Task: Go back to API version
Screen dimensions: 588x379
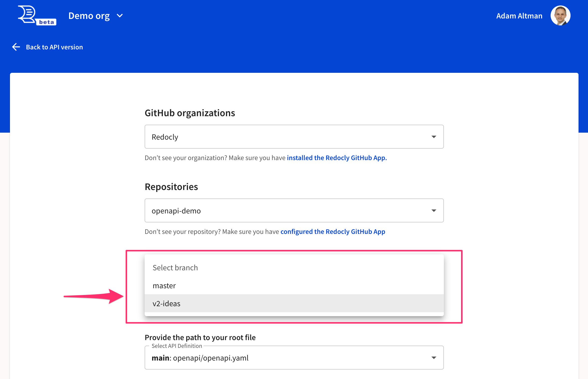Action: pos(54,47)
